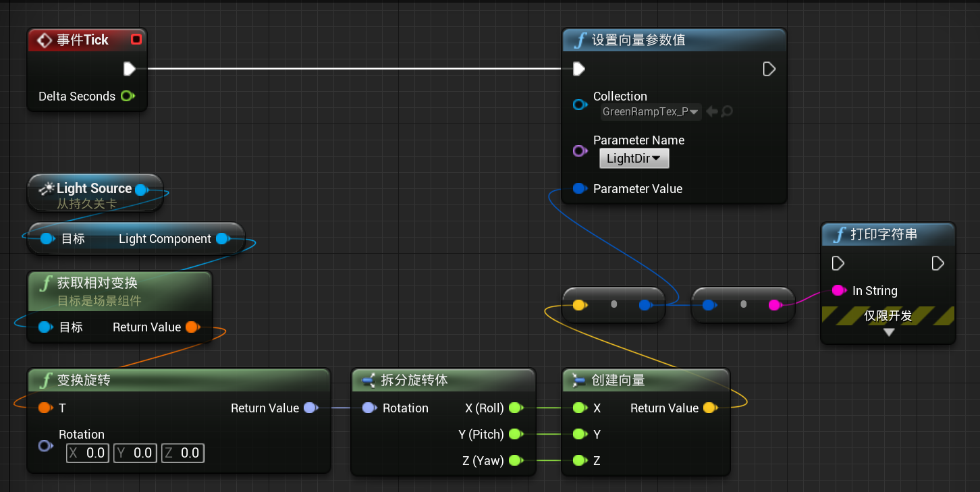The height and width of the screenshot is (492, 980).
Task: Click the Parameter Value blue pin
Action: [x=579, y=189]
